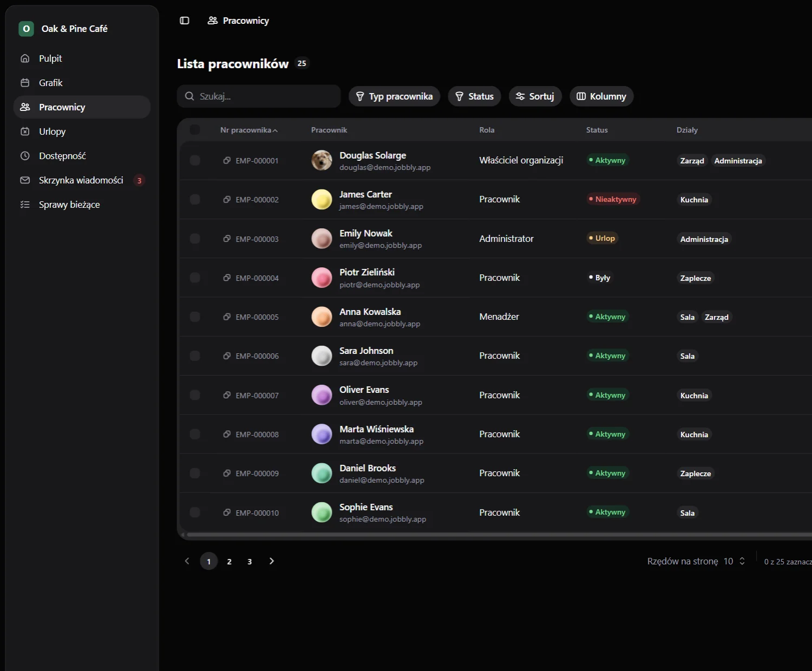Select the Anna Kowalska row checkbox
Image resolution: width=812 pixels, height=671 pixels.
coord(195,317)
